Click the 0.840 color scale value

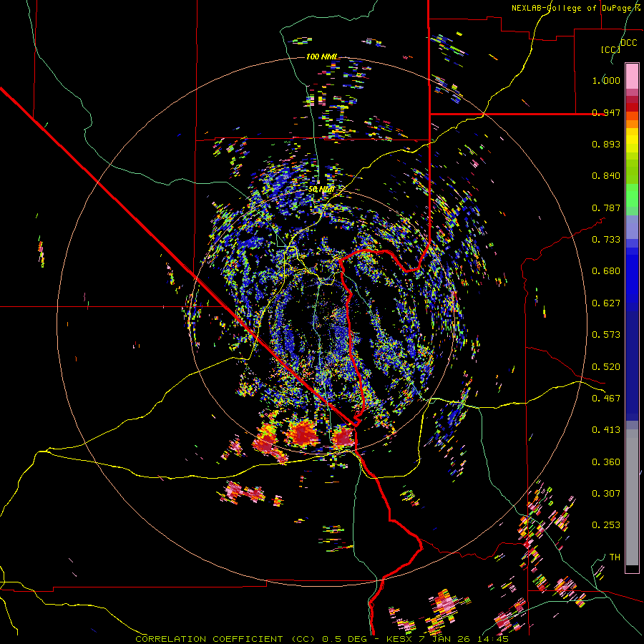coord(606,176)
